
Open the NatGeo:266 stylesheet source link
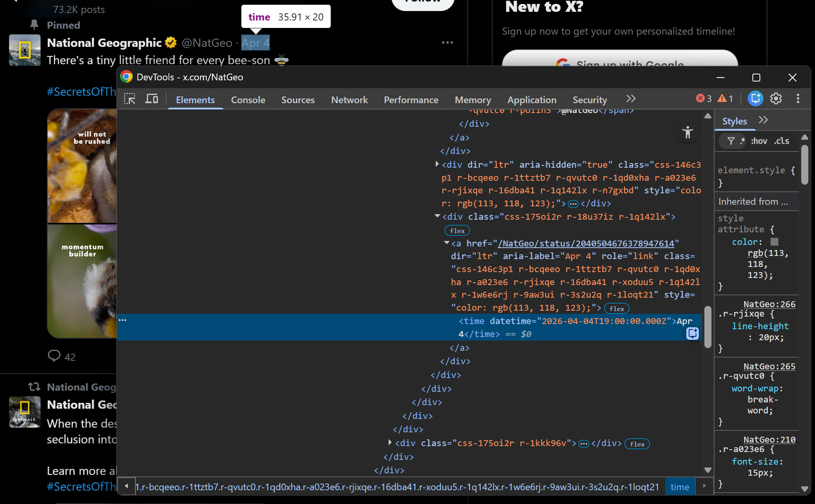pos(769,304)
